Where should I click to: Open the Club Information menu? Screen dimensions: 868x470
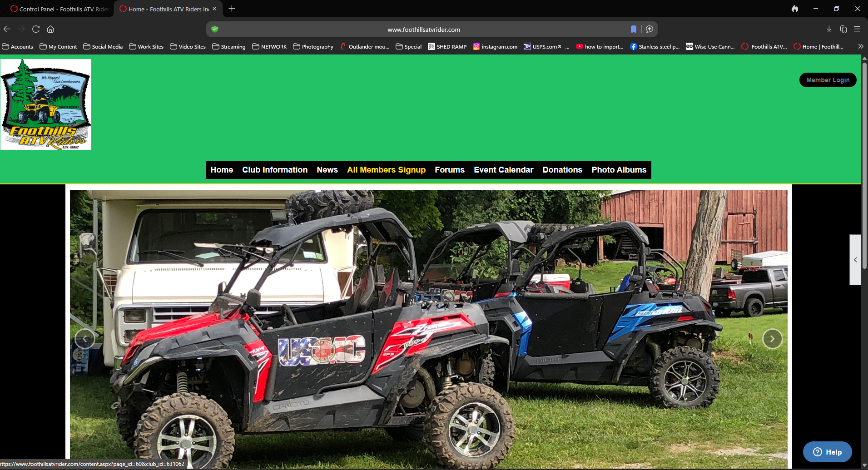275,170
